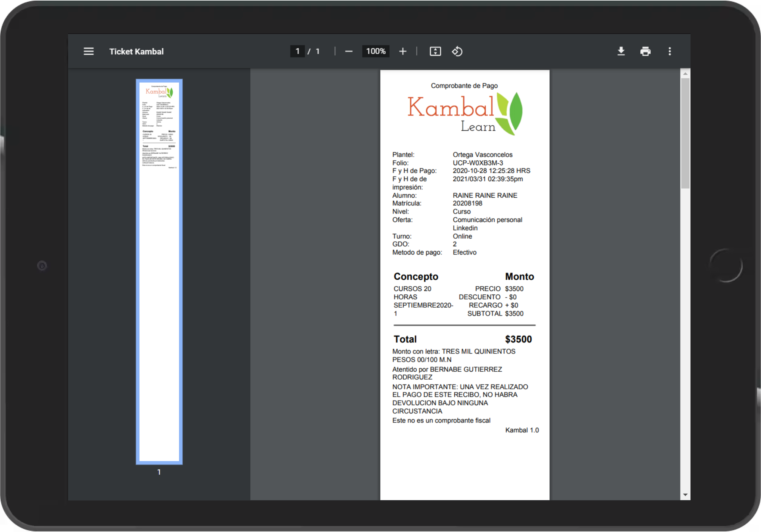This screenshot has height=532, width=761.
Task: Select the page 1 thumbnail
Action: click(x=159, y=272)
